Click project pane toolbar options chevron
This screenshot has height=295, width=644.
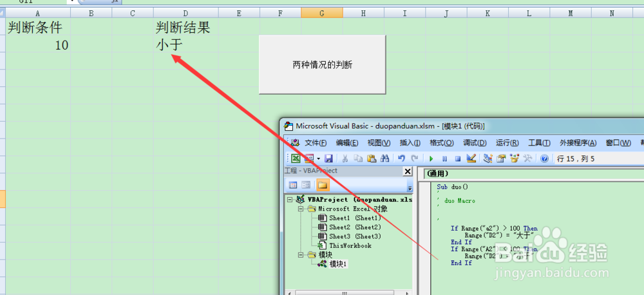[x=409, y=188]
